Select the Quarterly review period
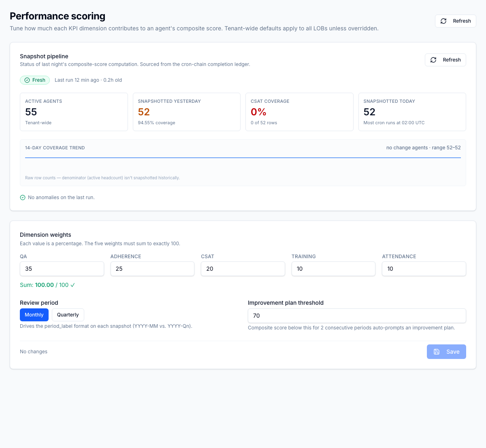This screenshot has height=448, width=486. click(68, 315)
